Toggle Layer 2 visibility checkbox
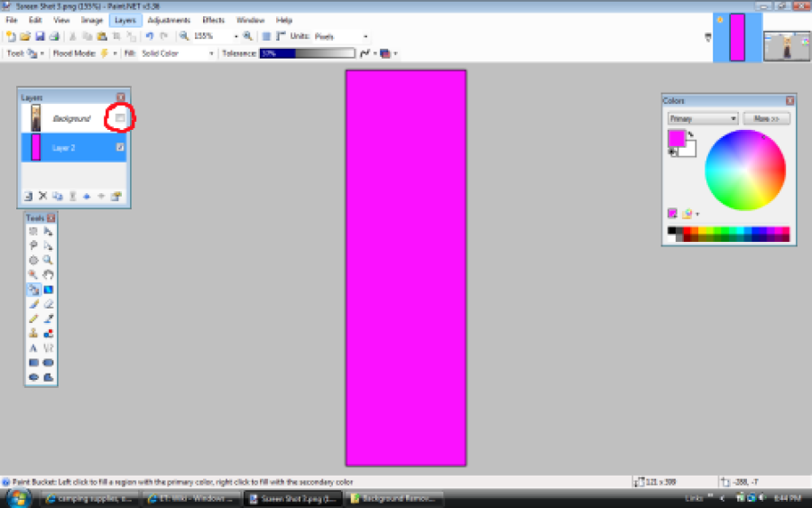Image resolution: width=812 pixels, height=508 pixels. point(120,148)
